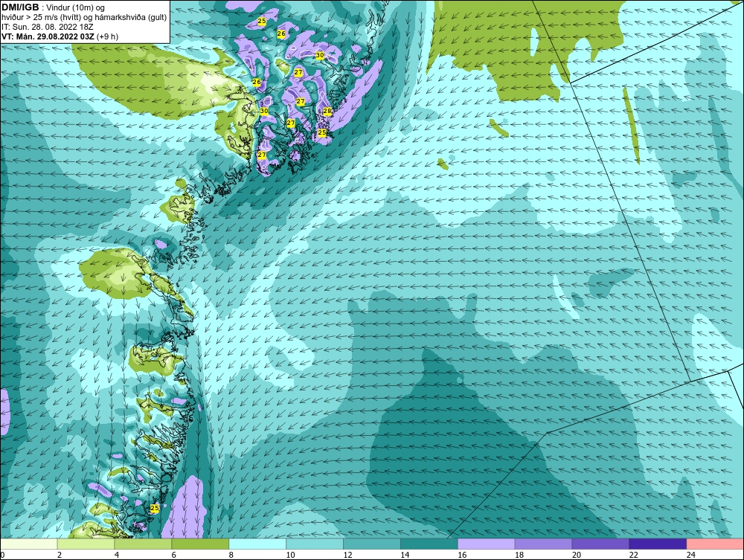This screenshot has width=744, height=560.
Task: Click legend scale value '20'
Action: (x=577, y=555)
